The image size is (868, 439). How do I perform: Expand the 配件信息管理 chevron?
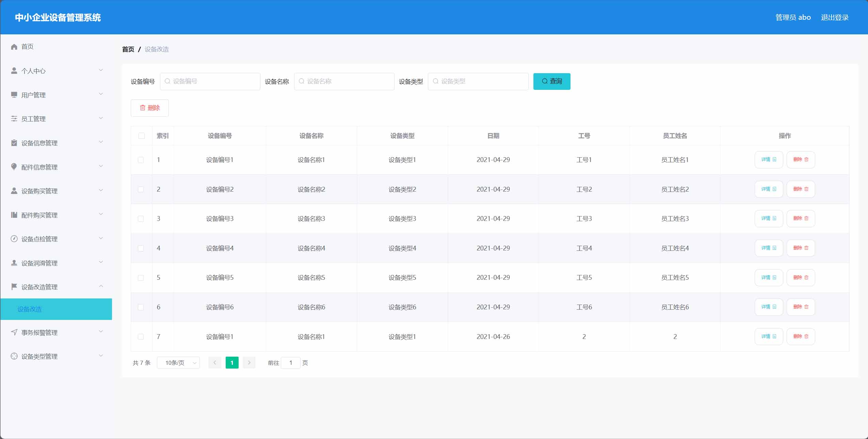(x=101, y=166)
